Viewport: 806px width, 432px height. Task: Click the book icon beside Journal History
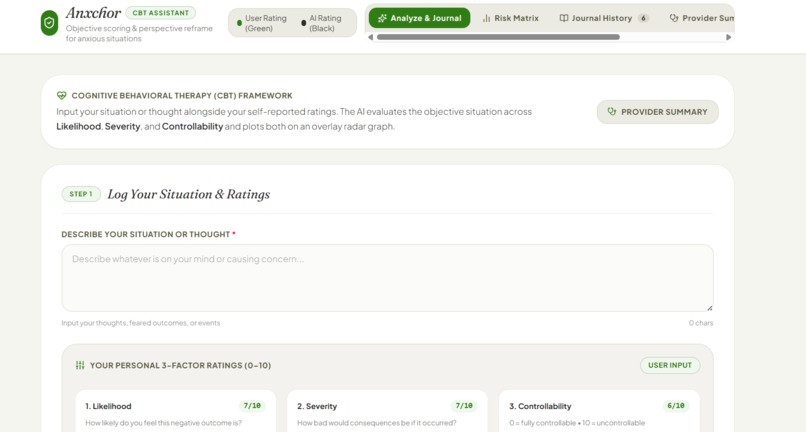click(x=564, y=18)
